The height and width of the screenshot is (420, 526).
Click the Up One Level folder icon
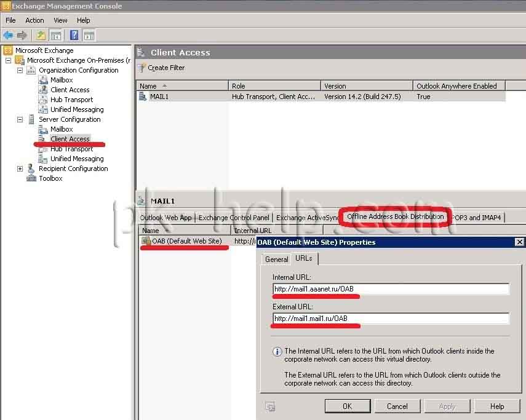pyautogui.click(x=41, y=35)
